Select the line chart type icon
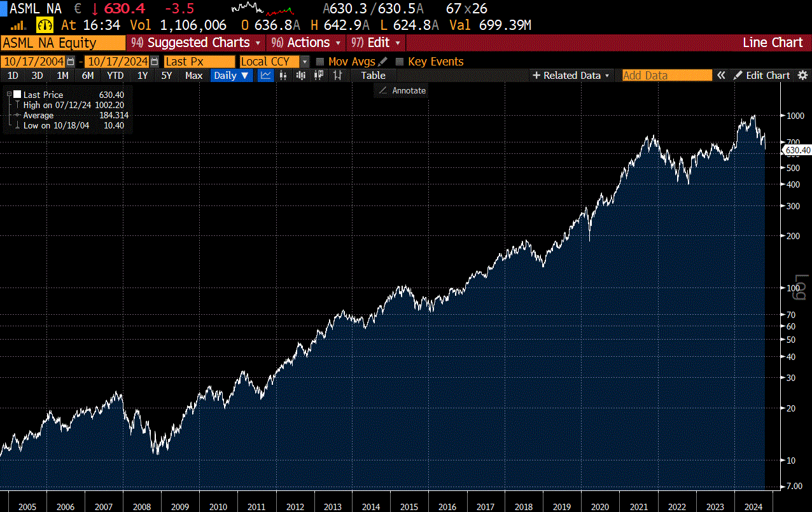Image resolution: width=812 pixels, height=512 pixels. tap(265, 75)
